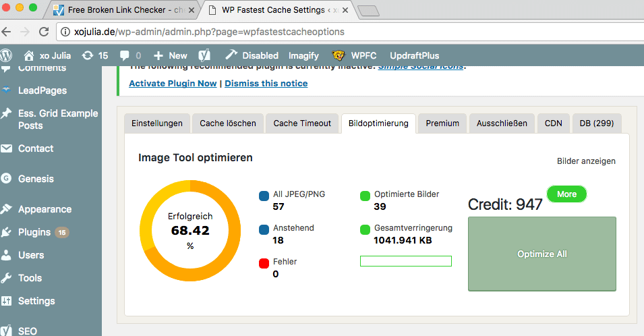Click blue swatch next to Anstehend
Viewport: 644px width, 336px height.
point(264,229)
